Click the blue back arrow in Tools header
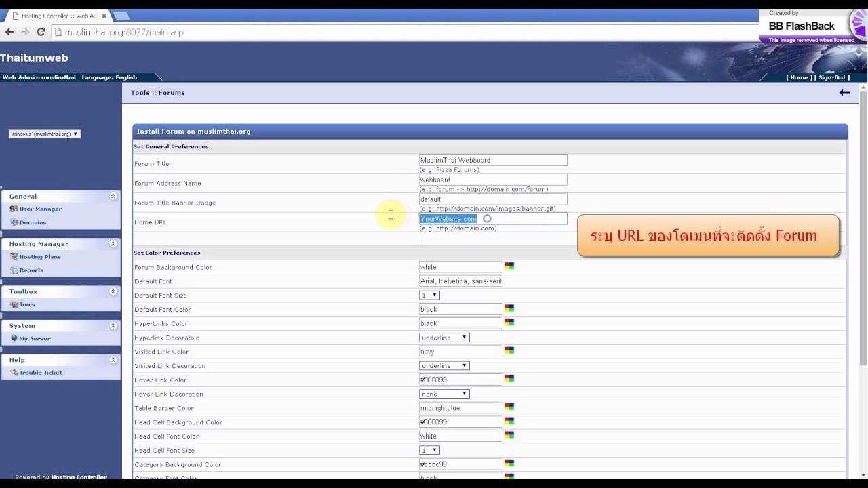Viewport: 868px width, 488px height. click(844, 92)
